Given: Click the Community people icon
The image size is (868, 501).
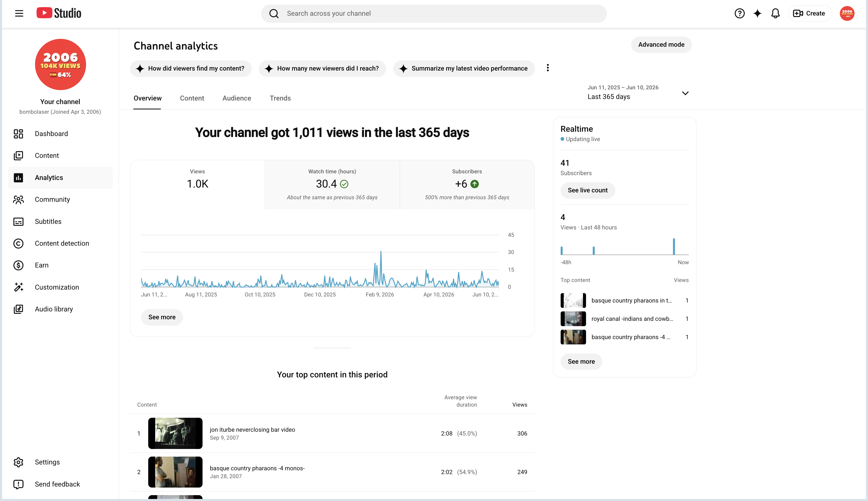Looking at the screenshot, I should point(19,199).
